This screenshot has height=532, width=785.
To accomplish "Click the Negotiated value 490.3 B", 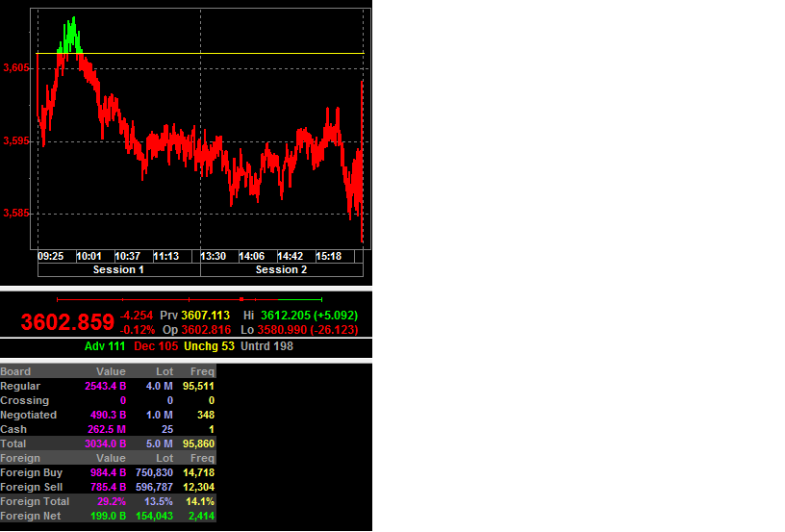I will 108,415.
